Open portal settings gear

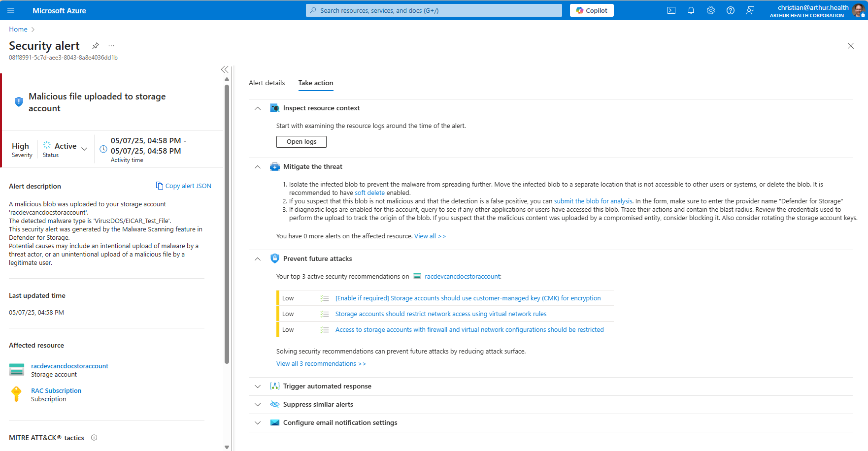[711, 10]
